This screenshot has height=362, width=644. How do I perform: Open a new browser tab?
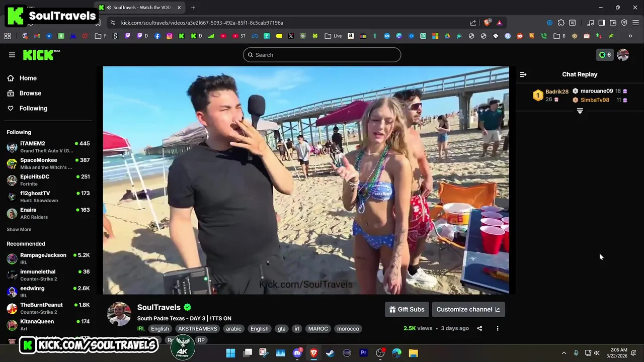point(193,8)
